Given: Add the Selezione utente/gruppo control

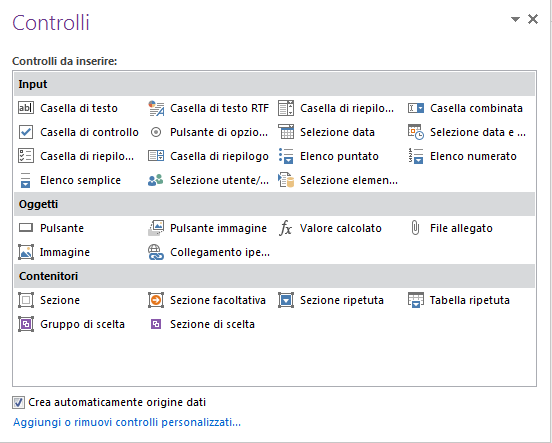Looking at the screenshot, I should (x=208, y=180).
